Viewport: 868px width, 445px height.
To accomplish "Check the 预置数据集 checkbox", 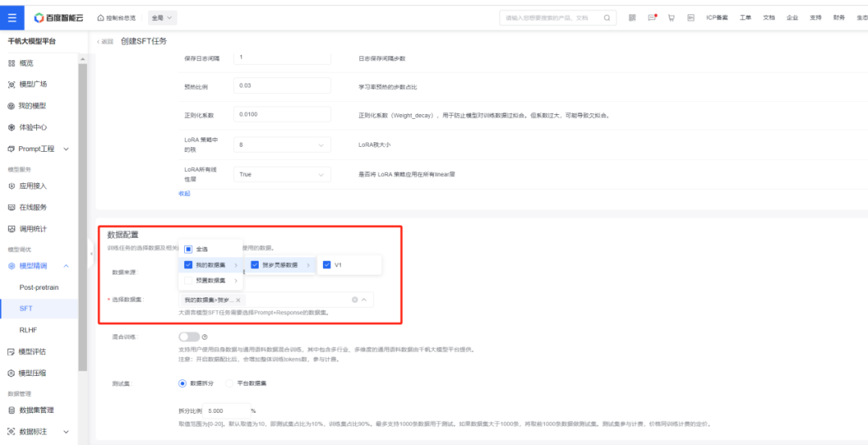I will [188, 280].
